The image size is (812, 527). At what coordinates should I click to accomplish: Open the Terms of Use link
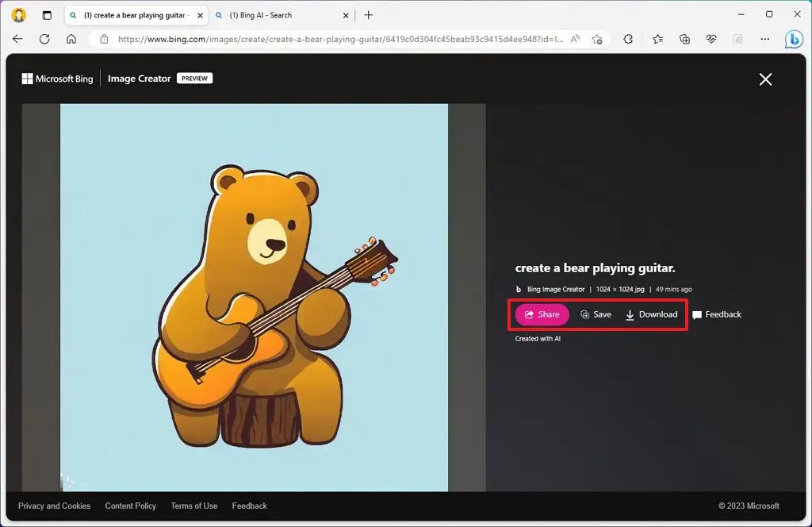coord(194,506)
